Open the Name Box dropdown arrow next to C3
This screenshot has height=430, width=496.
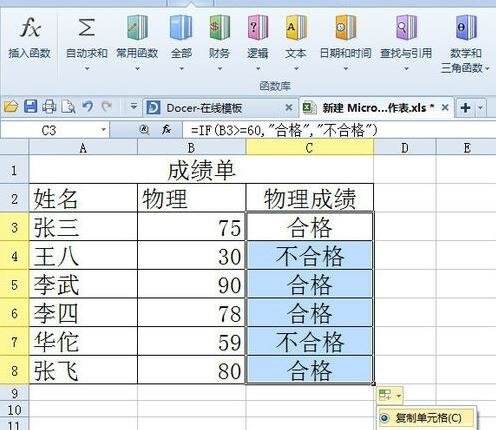(x=103, y=129)
